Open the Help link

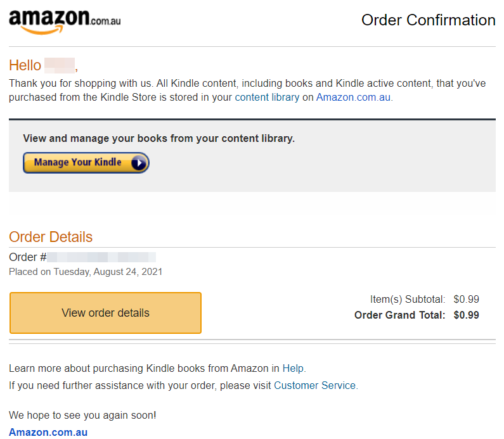point(293,368)
